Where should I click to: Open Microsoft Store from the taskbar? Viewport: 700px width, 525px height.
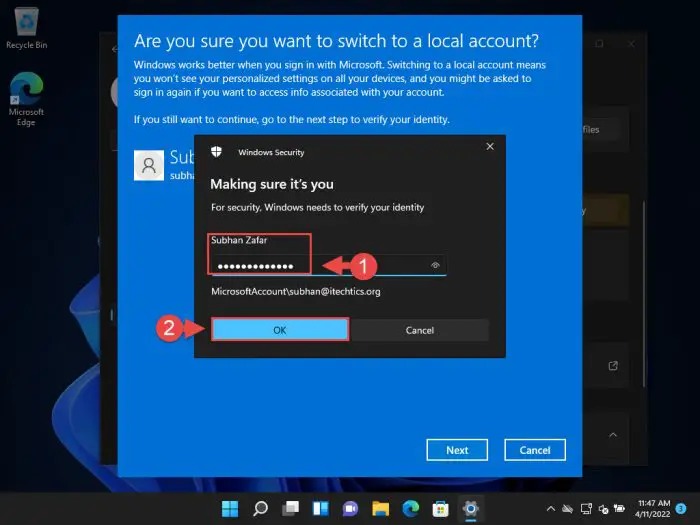(440, 508)
